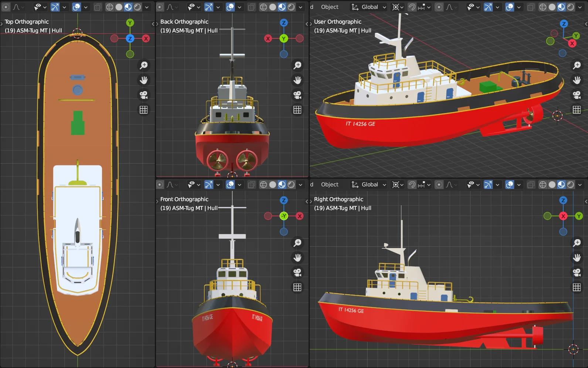Switch Top Orthographic view to wireframe shading
Viewport: 588px width, 368px height.
tap(110, 7)
